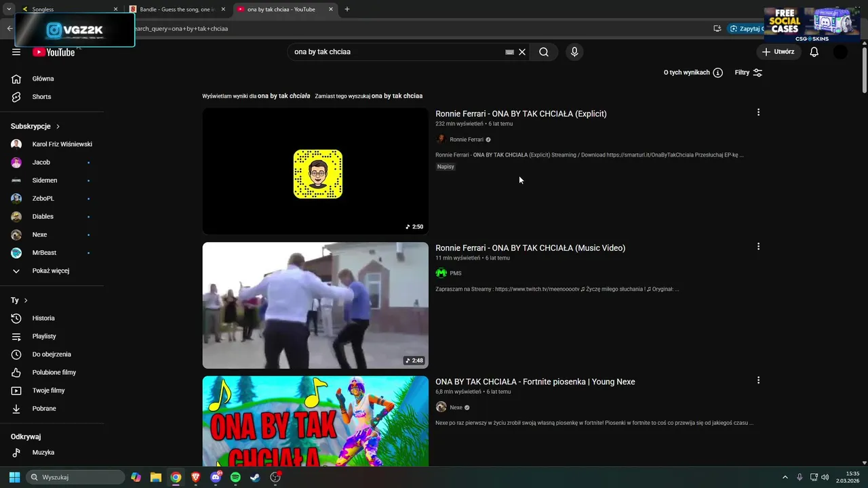Open File Explorer from taskbar

(155, 477)
